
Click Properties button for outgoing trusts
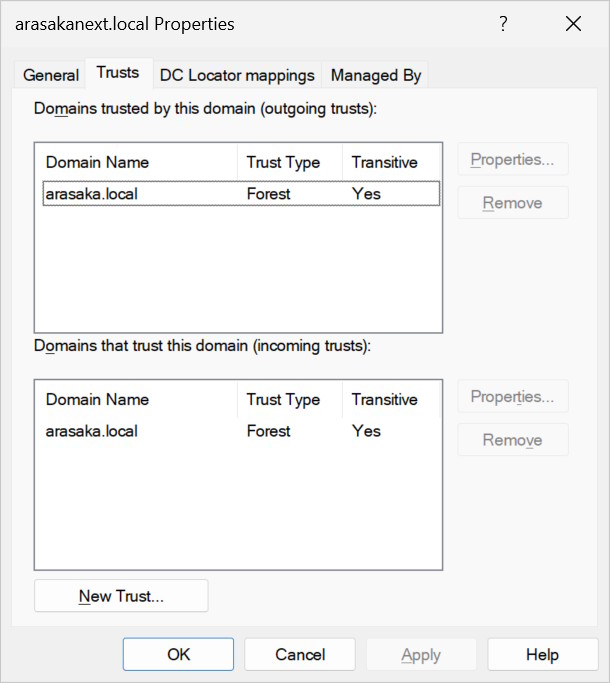click(x=513, y=160)
